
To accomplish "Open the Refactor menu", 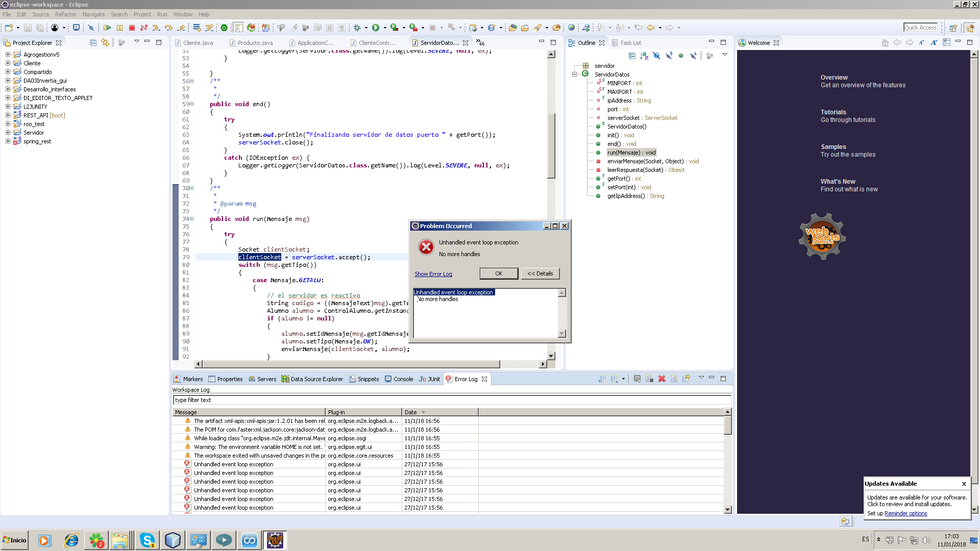I will coord(65,14).
